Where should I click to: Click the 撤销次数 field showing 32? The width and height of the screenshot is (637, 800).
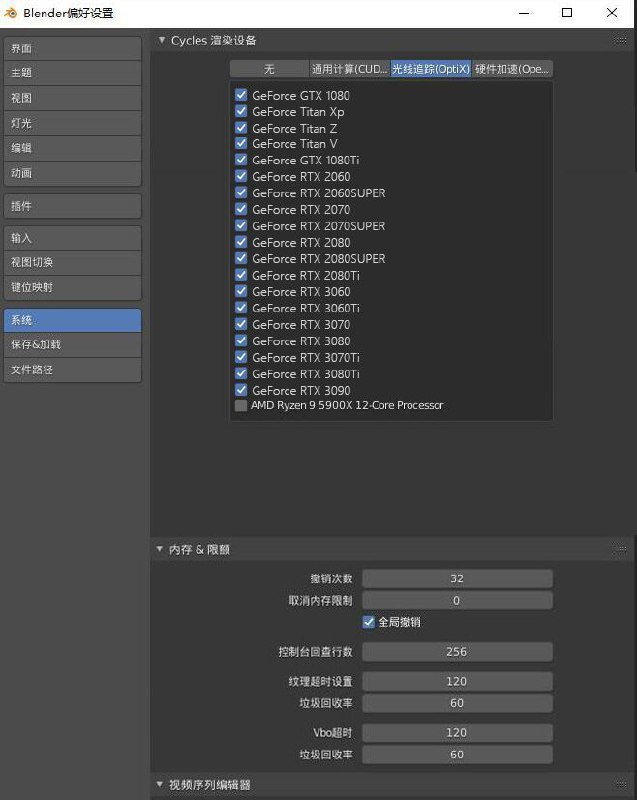pyautogui.click(x=457, y=579)
